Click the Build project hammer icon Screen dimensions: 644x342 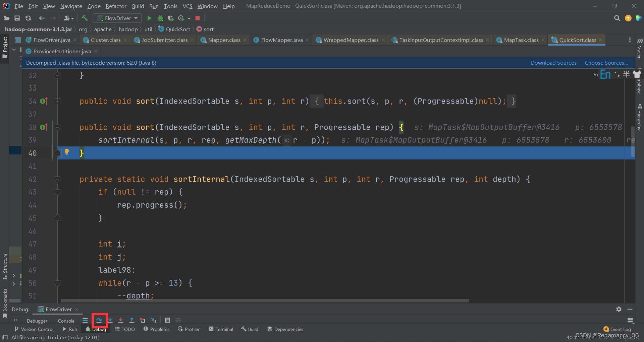coord(85,18)
